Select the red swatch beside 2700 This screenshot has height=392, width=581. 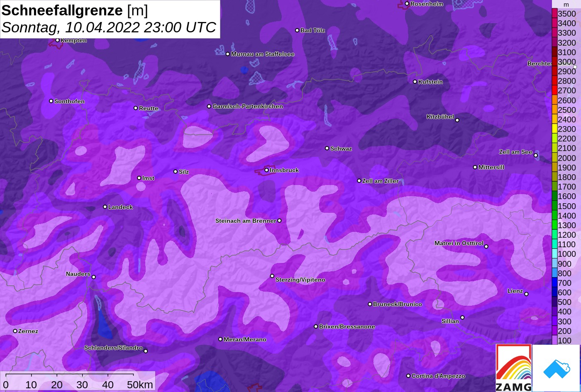554,90
